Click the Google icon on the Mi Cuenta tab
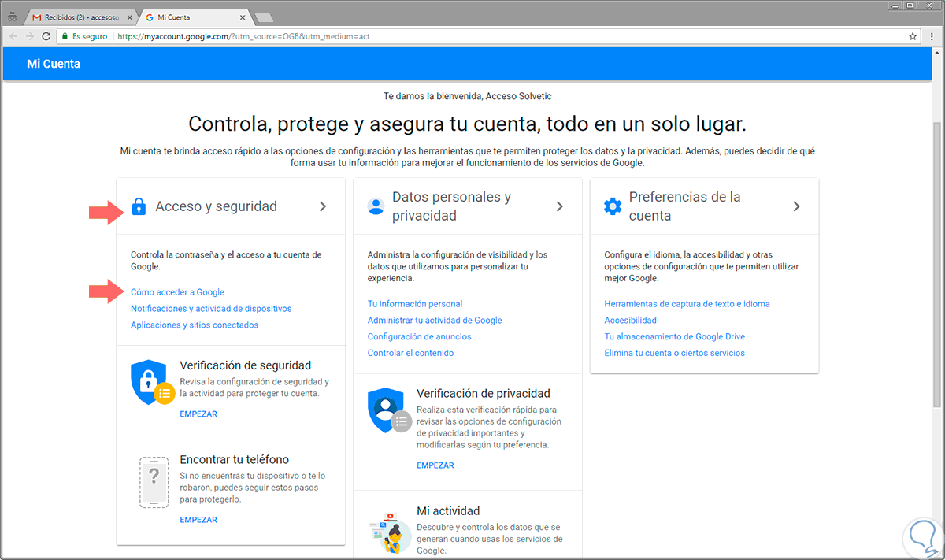945x560 pixels. [150, 17]
